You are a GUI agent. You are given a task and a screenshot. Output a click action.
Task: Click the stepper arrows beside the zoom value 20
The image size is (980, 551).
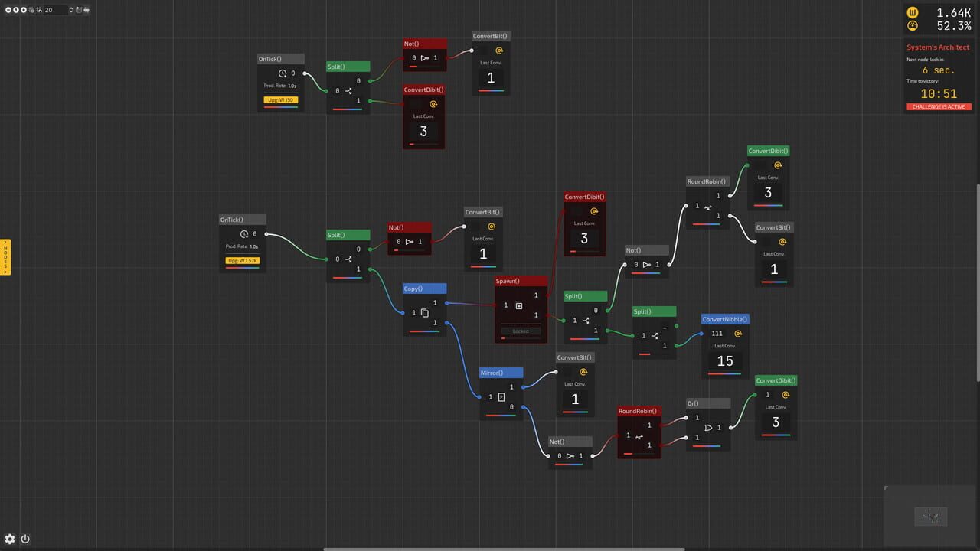[71, 10]
